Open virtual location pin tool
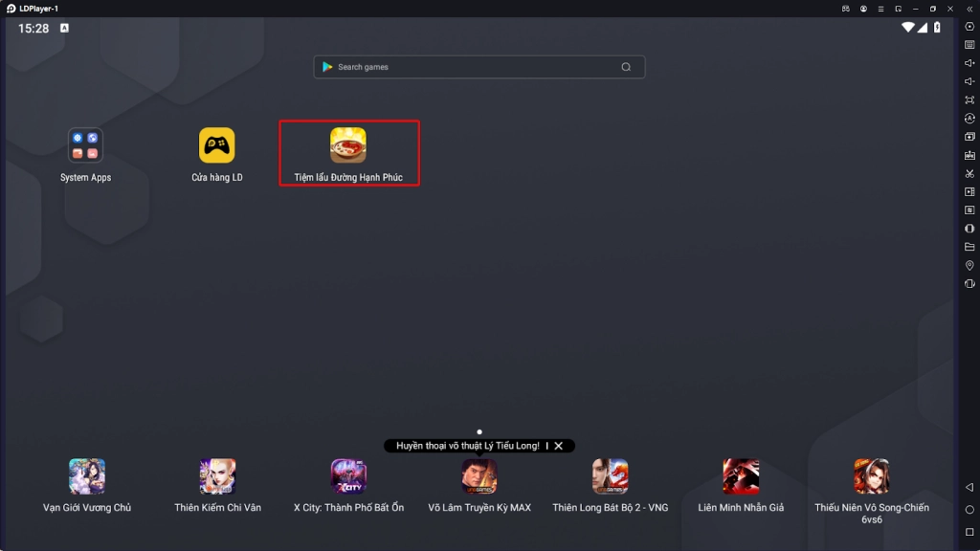Image resolution: width=980 pixels, height=551 pixels. [x=969, y=265]
